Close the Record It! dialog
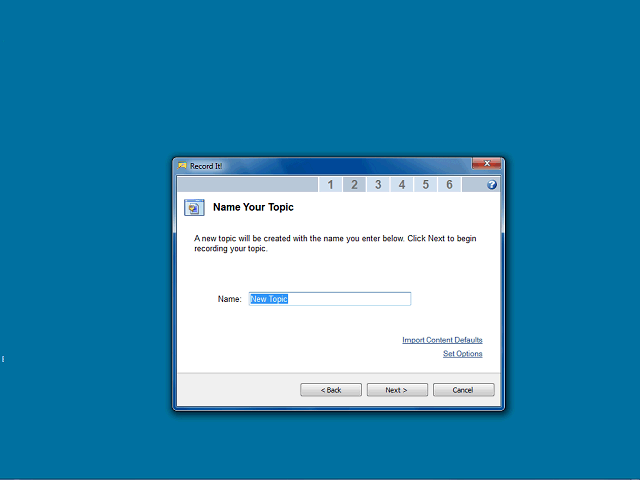Viewport: 640px width, 480px height. tap(487, 164)
